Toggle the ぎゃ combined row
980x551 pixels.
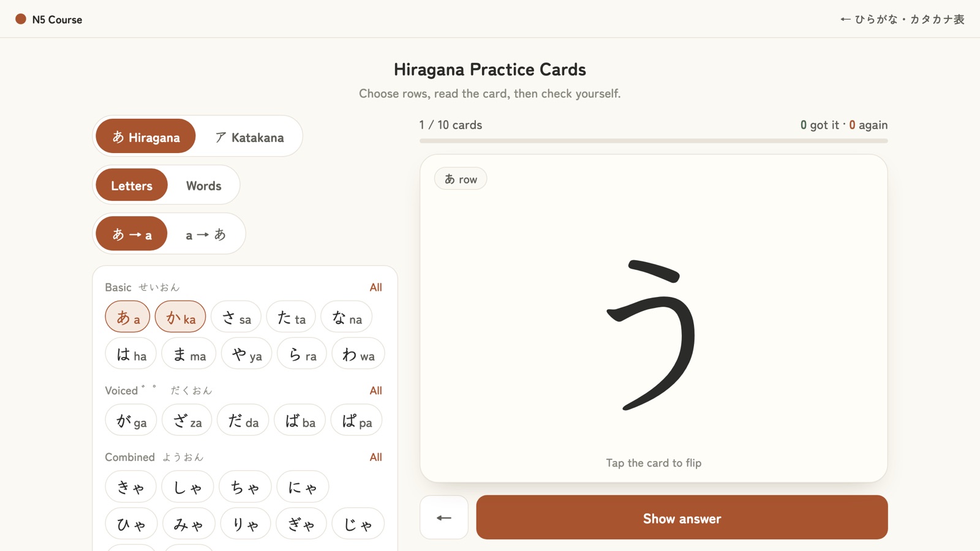click(x=301, y=523)
